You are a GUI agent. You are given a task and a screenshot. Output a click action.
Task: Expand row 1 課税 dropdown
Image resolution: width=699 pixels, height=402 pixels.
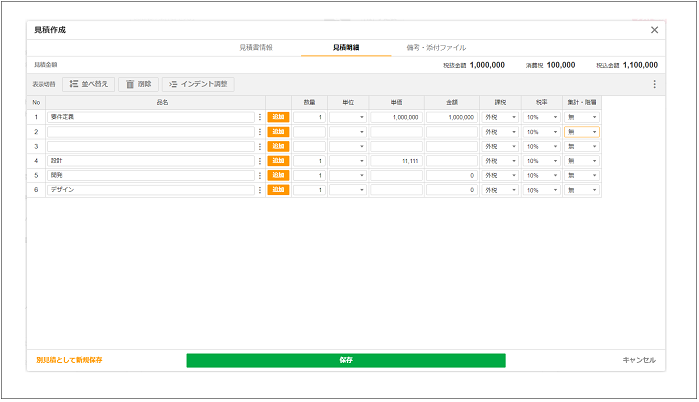(500, 117)
